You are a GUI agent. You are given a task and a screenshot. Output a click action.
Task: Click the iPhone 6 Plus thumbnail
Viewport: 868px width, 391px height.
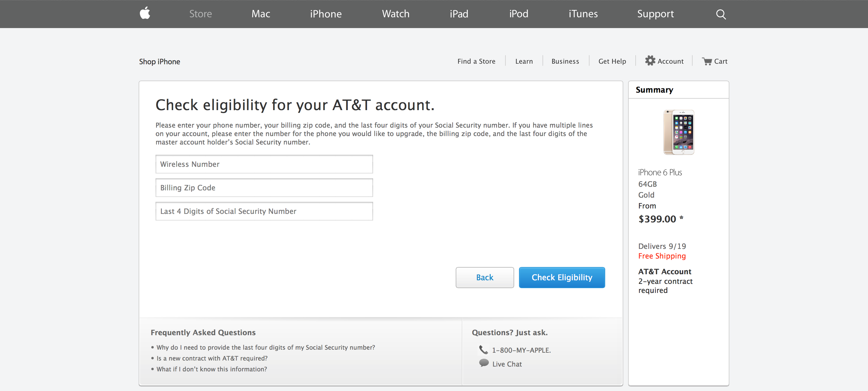[679, 132]
